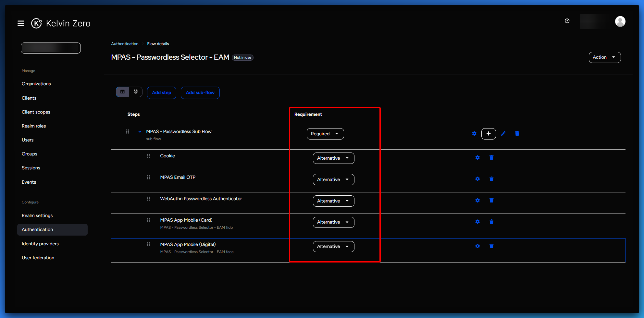The height and width of the screenshot is (318, 644).
Task: Open settings gear for Passwordless Sub Flow
Action: click(474, 134)
